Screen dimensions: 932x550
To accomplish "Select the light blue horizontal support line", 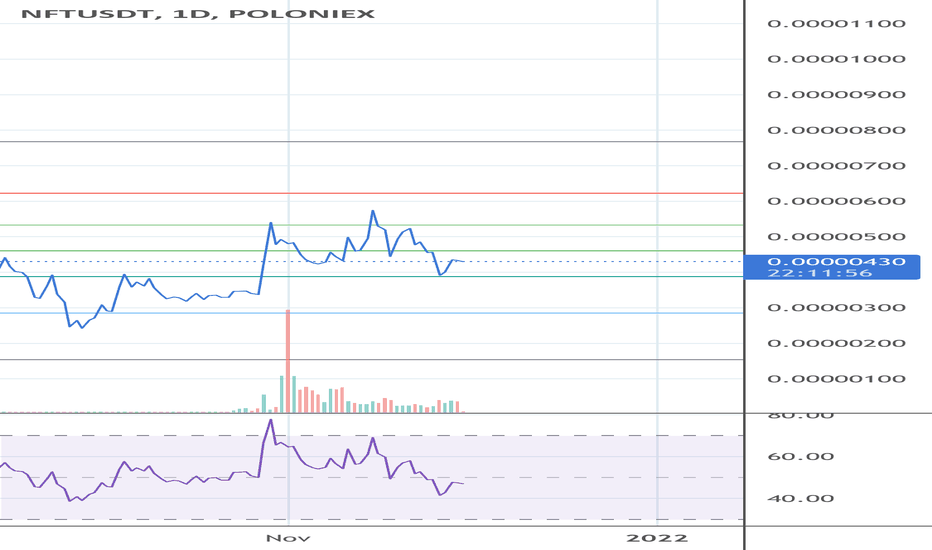I will click(371, 313).
